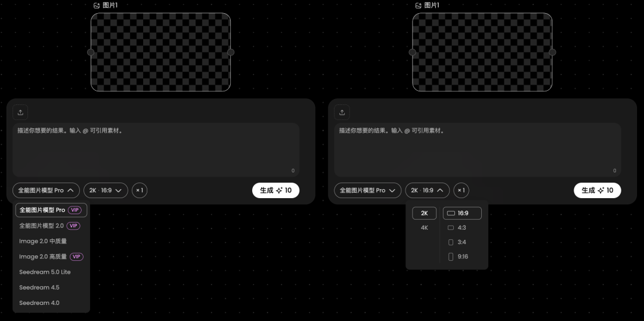The width and height of the screenshot is (644, 321).
Task: Click the ×1 count button in right panel
Action: tap(461, 190)
